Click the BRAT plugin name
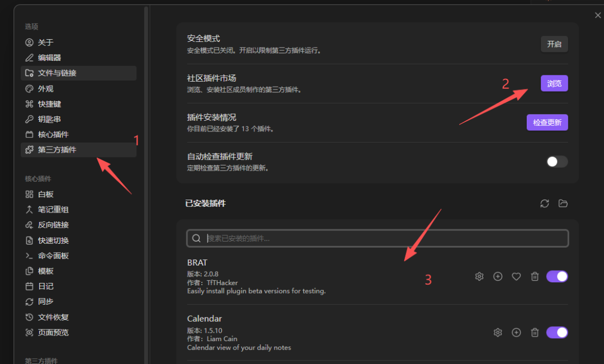The width and height of the screenshot is (604, 364). (197, 263)
